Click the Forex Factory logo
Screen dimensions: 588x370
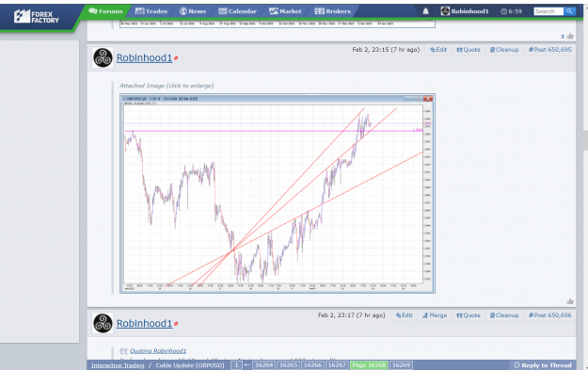pos(37,17)
